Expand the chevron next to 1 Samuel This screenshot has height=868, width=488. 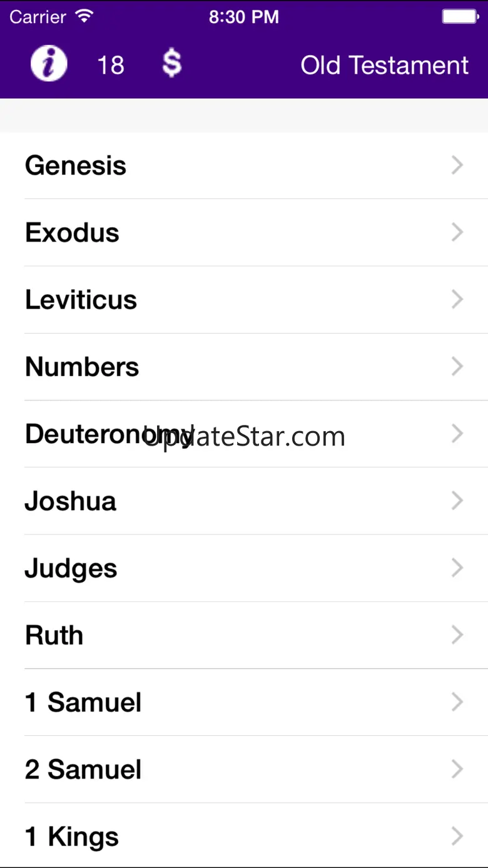(457, 702)
